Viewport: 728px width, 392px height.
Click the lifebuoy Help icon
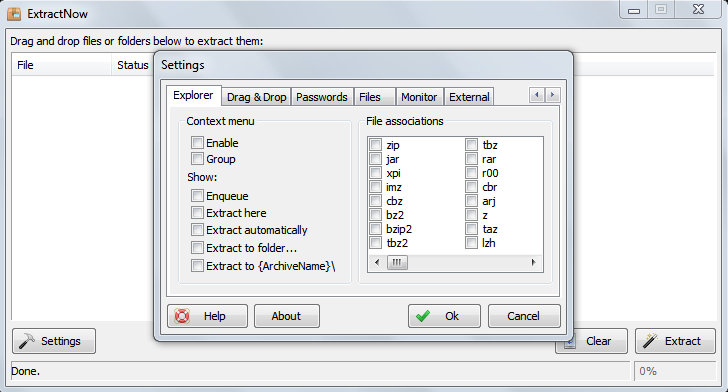coord(182,316)
